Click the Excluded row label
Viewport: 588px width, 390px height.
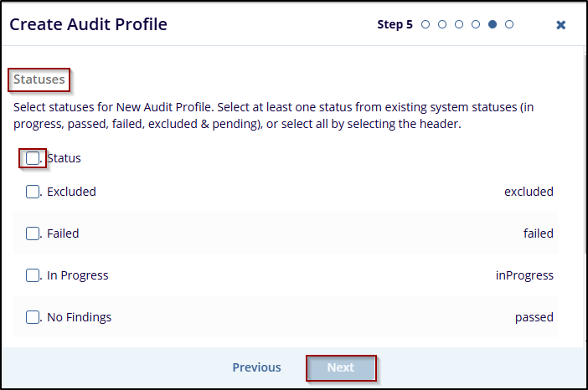[71, 192]
